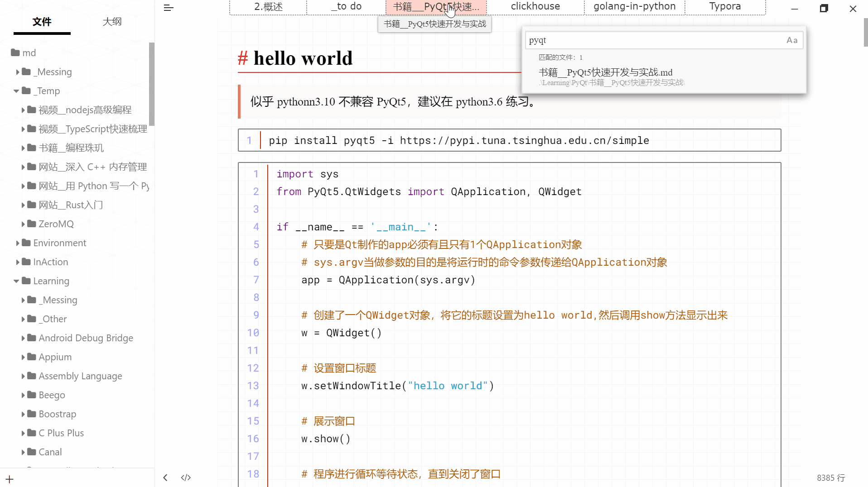
Task: Click the md root folder icon
Action: tap(15, 53)
